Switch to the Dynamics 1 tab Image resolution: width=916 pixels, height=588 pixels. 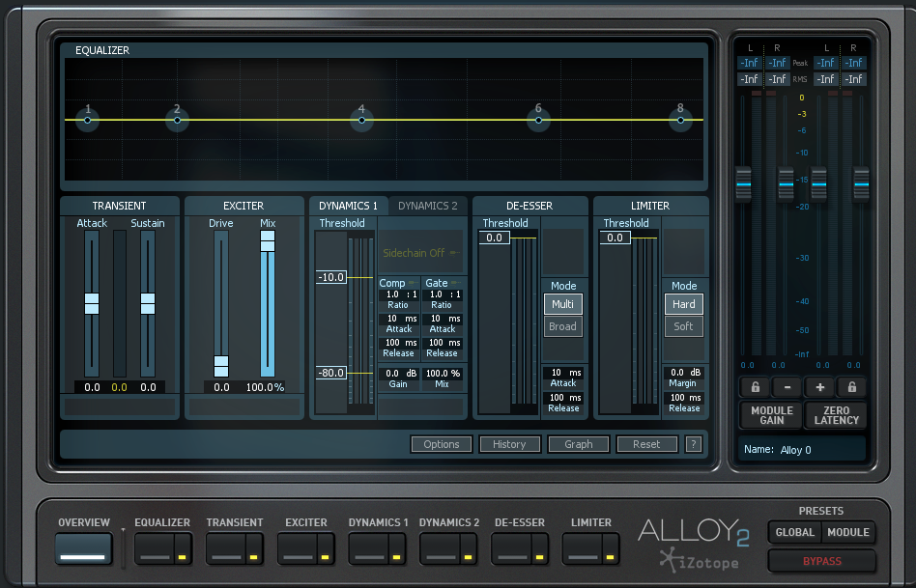348,206
